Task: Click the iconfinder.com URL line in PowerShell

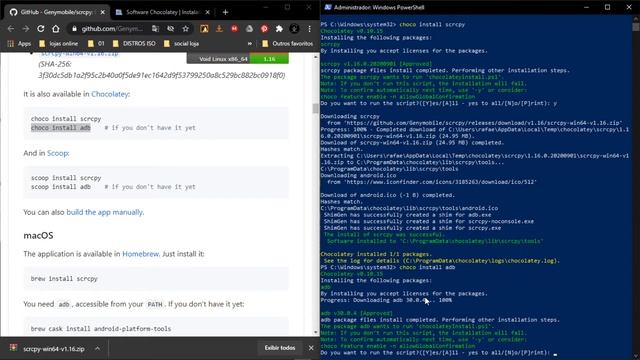Action: click(x=431, y=182)
